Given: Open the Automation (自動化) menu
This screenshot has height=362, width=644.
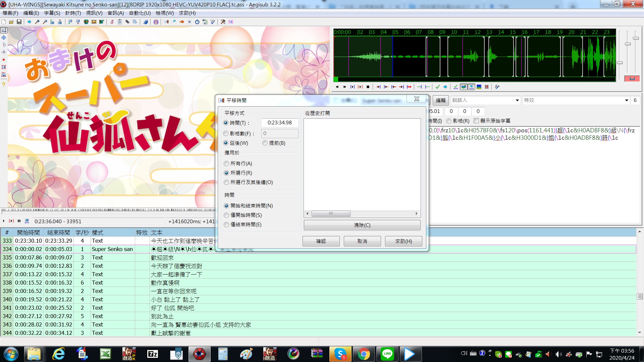Looking at the screenshot, I should [140, 13].
